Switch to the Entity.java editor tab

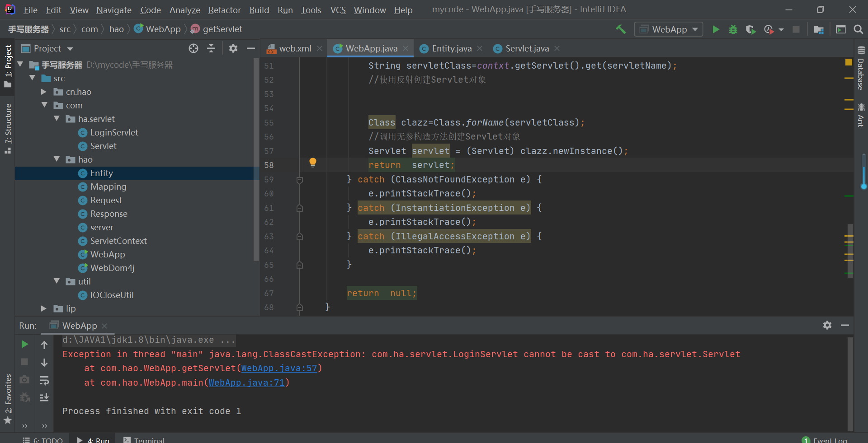(x=452, y=48)
